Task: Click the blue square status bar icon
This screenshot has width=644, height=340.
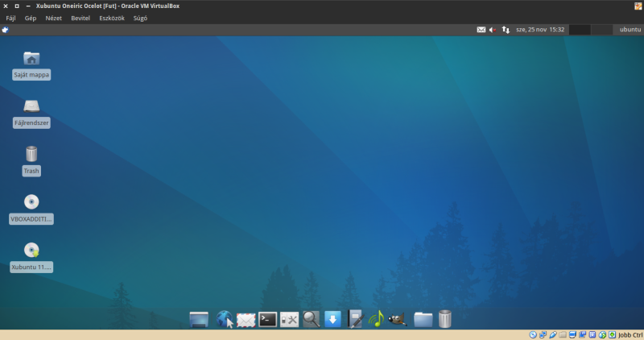Action: point(592,335)
